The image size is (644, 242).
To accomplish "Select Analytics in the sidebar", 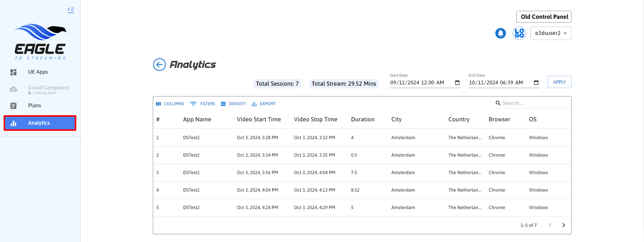I will [40, 123].
